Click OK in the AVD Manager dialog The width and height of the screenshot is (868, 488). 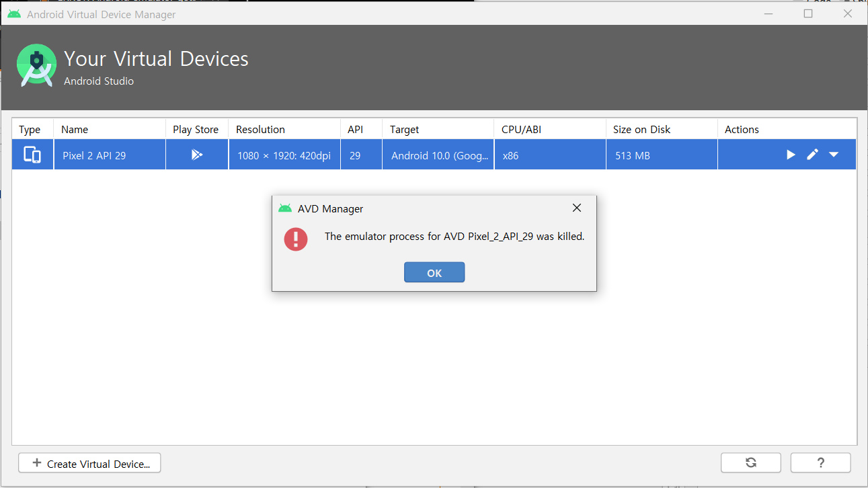coord(434,272)
